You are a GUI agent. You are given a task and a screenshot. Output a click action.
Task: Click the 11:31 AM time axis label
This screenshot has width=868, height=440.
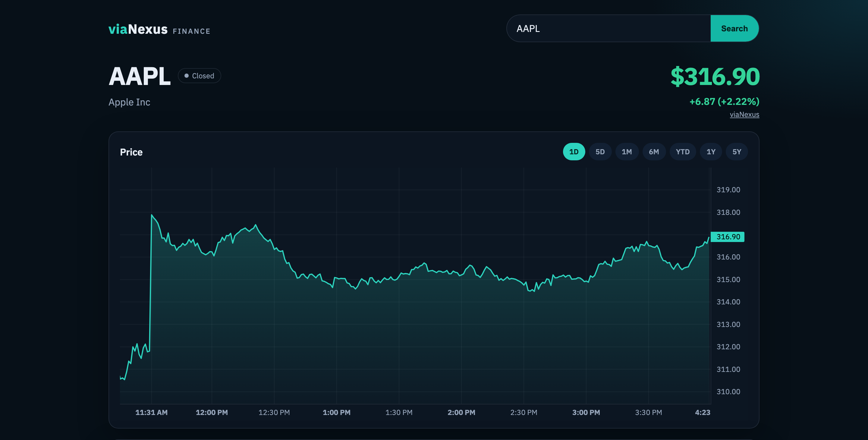pyautogui.click(x=151, y=412)
